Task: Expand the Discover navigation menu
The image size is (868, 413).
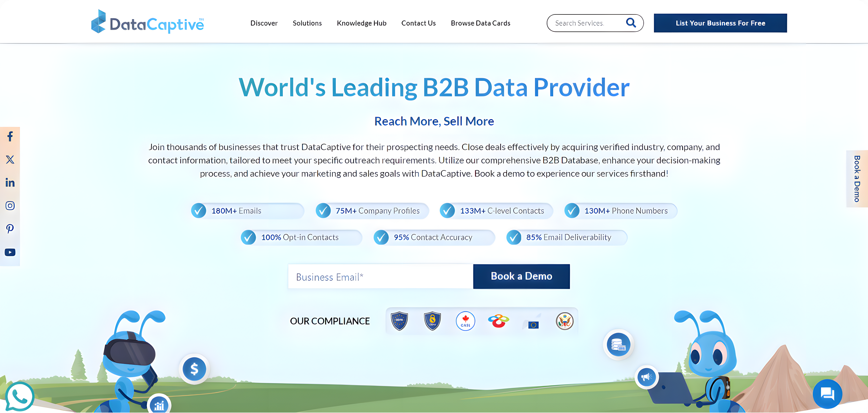Action: pos(264,23)
